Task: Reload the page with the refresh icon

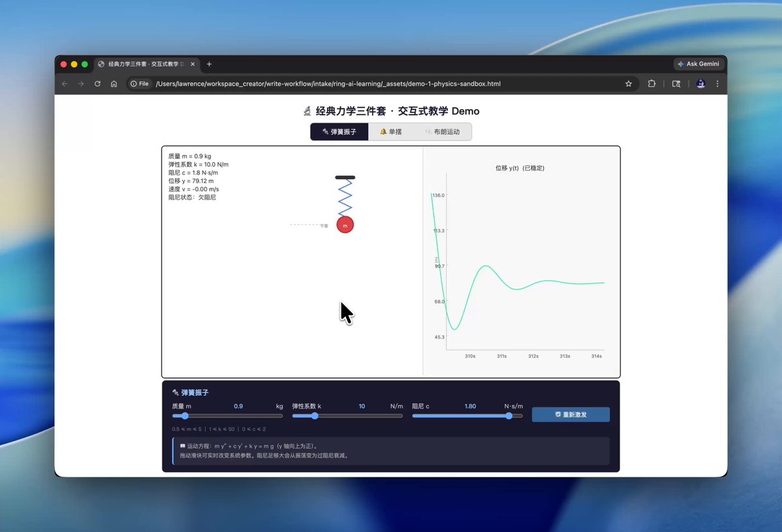Action: tap(98, 84)
